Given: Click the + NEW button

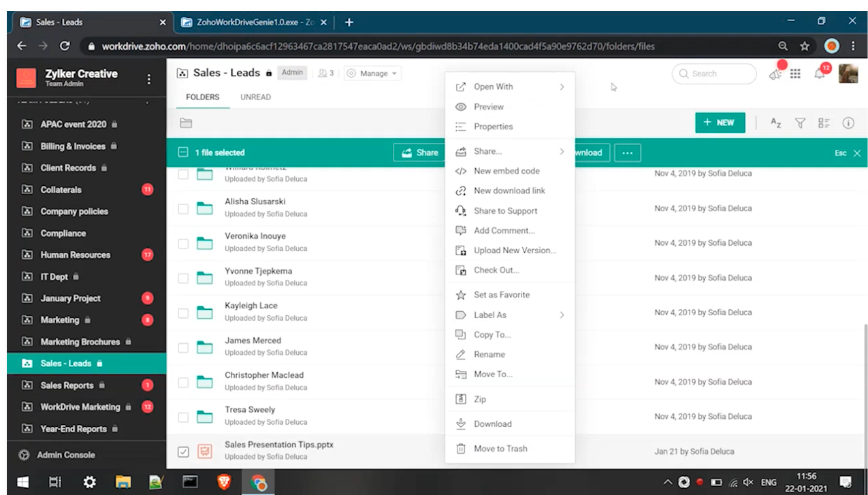Looking at the screenshot, I should tap(720, 123).
